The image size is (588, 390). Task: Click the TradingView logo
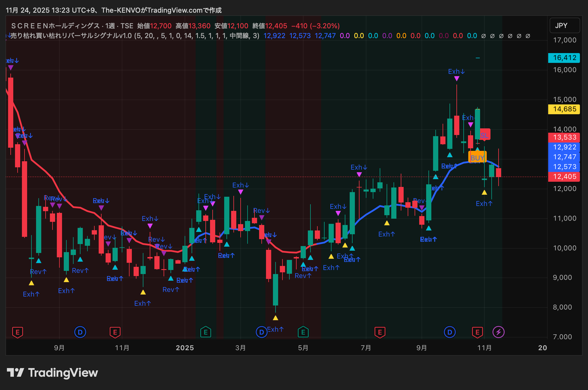[52, 373]
